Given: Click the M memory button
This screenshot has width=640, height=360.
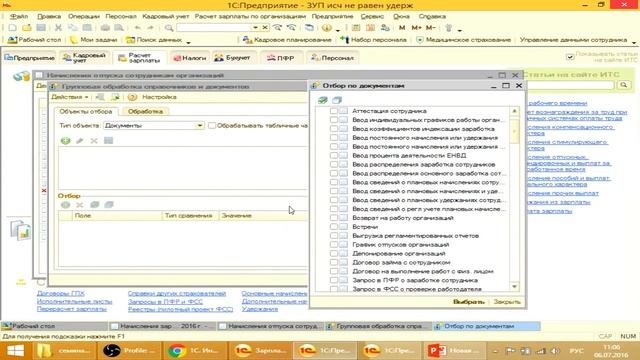Looking at the screenshot, I should 402,28.
